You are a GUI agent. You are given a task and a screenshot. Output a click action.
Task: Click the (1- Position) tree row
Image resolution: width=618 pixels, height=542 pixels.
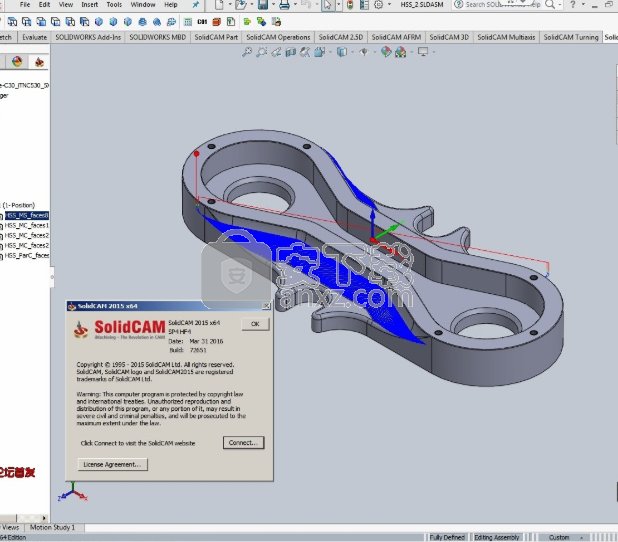coord(19,205)
